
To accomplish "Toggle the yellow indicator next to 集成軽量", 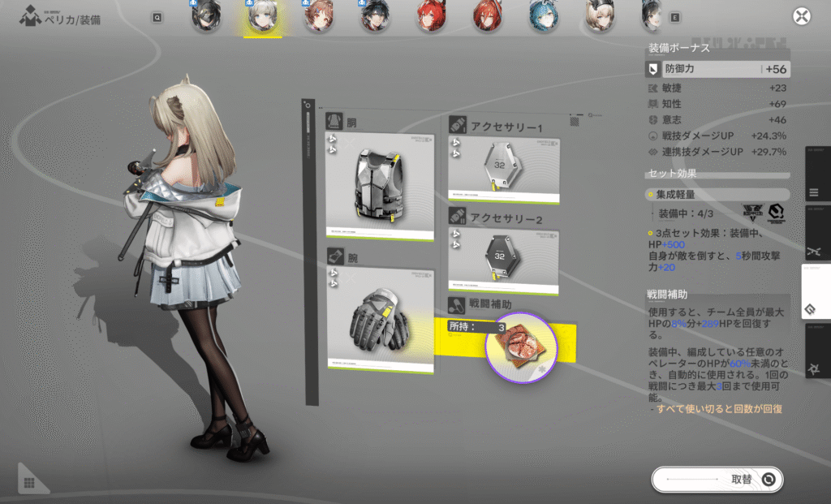I will 651,196.
